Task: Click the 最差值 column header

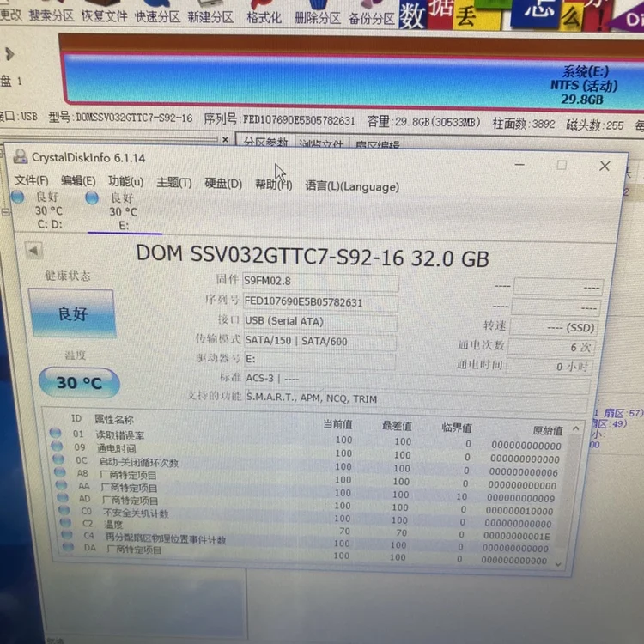Action: click(397, 426)
